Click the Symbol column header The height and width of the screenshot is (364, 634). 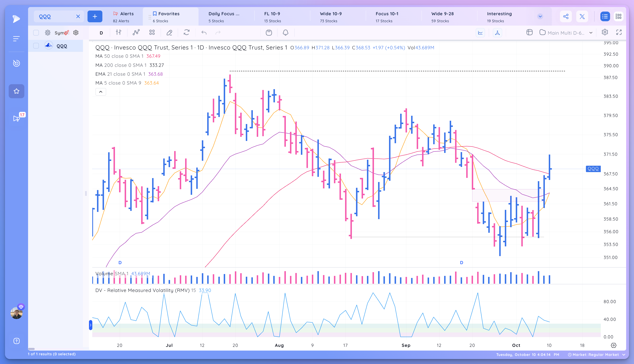coord(60,33)
